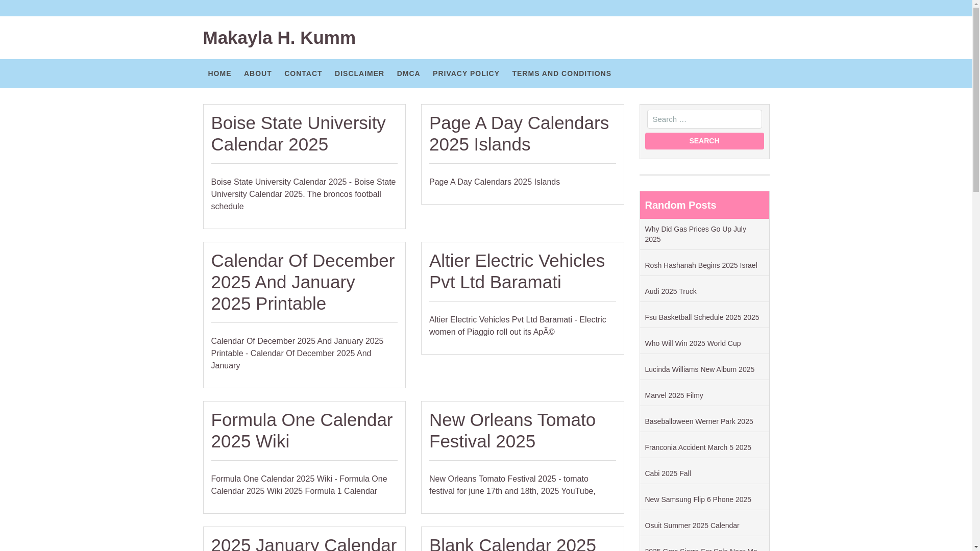Open Lucinda Williams New Album 2025 link
The width and height of the screenshot is (980, 551).
point(699,369)
